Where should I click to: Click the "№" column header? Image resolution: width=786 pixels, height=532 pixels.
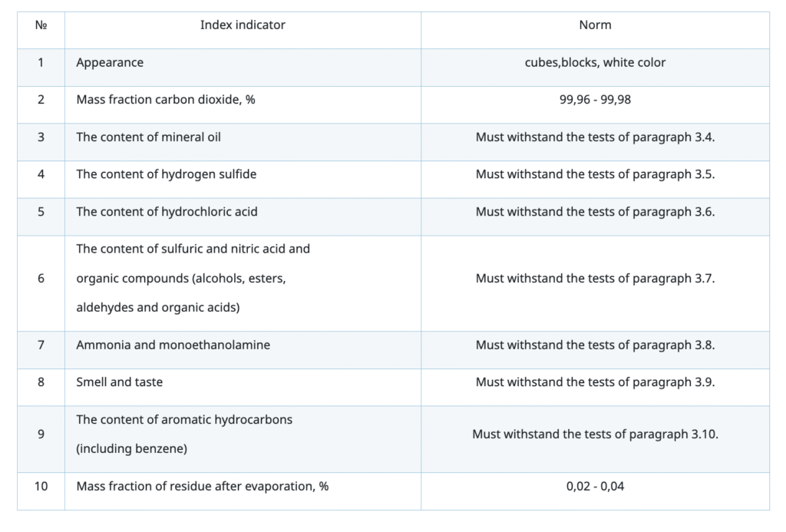[41, 25]
